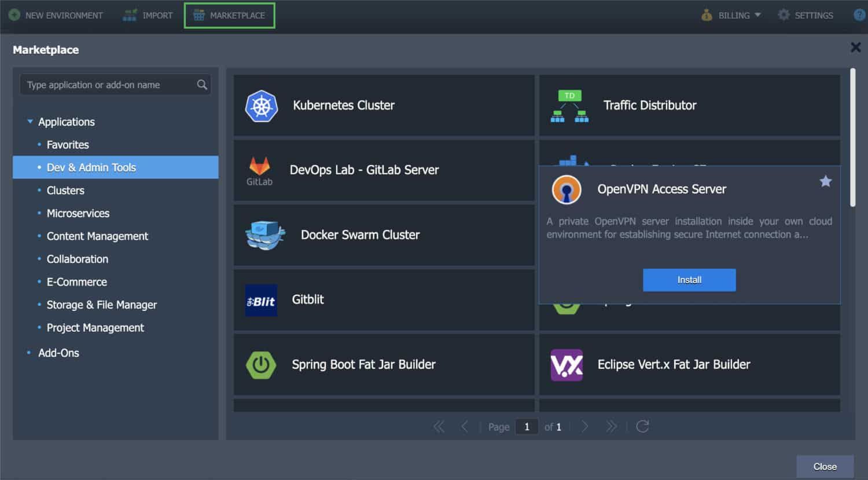Open Spring Boot Fat Jar Builder title
Image resolution: width=868 pixels, height=480 pixels.
pyautogui.click(x=363, y=364)
